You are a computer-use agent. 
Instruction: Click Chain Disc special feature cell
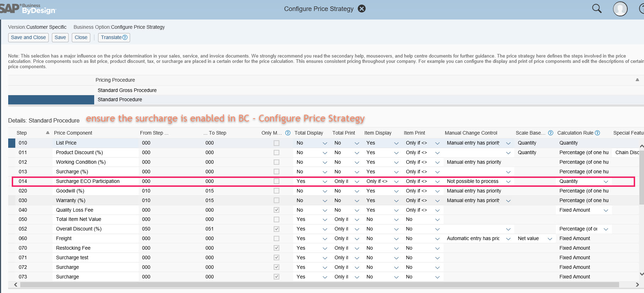click(627, 152)
